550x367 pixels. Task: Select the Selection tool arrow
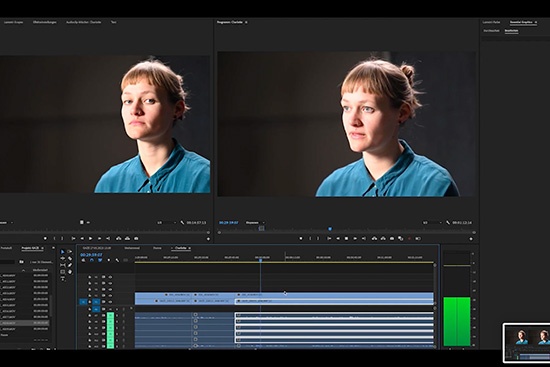tap(62, 252)
